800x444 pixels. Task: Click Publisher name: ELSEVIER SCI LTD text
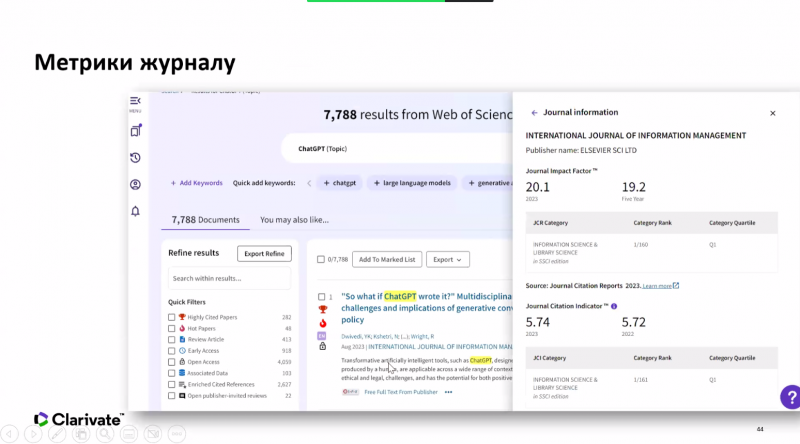[x=581, y=150]
